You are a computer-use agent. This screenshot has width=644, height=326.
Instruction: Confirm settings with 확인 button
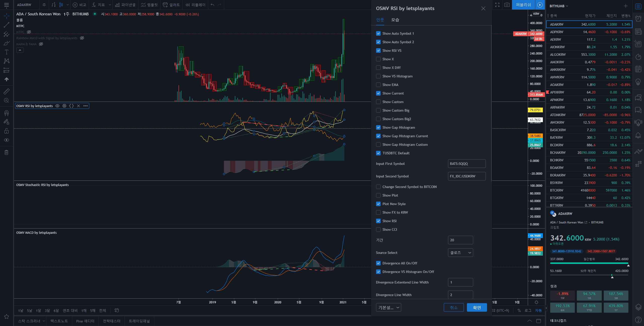tap(477, 307)
